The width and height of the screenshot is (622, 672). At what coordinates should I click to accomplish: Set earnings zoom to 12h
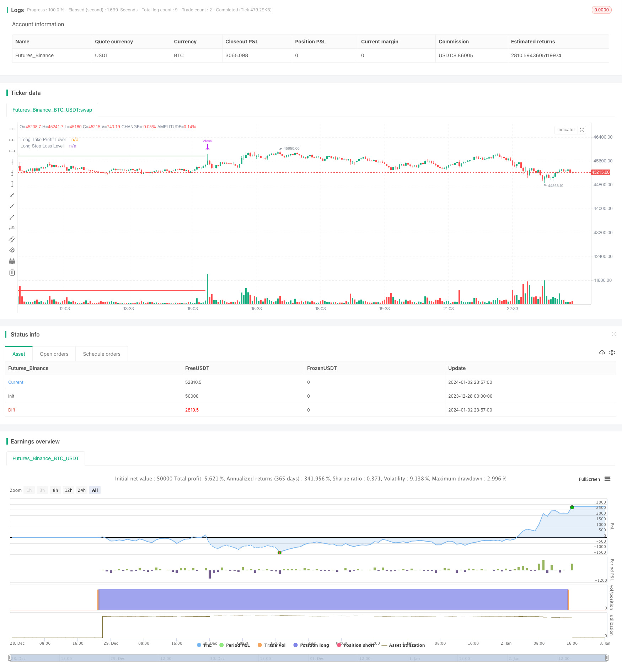[x=69, y=490]
